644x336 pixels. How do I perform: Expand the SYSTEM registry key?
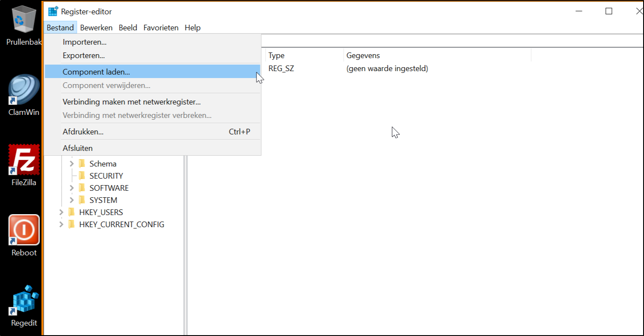coord(72,200)
